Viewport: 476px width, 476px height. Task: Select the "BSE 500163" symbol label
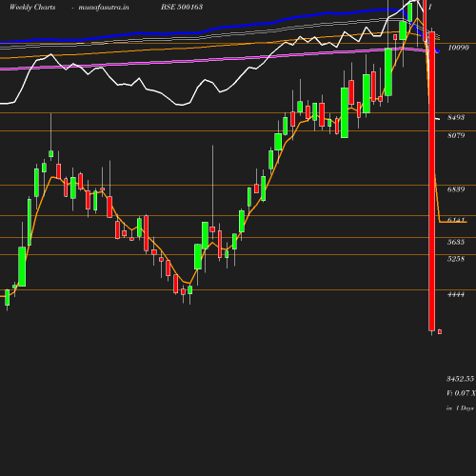pyautogui.click(x=182, y=7)
